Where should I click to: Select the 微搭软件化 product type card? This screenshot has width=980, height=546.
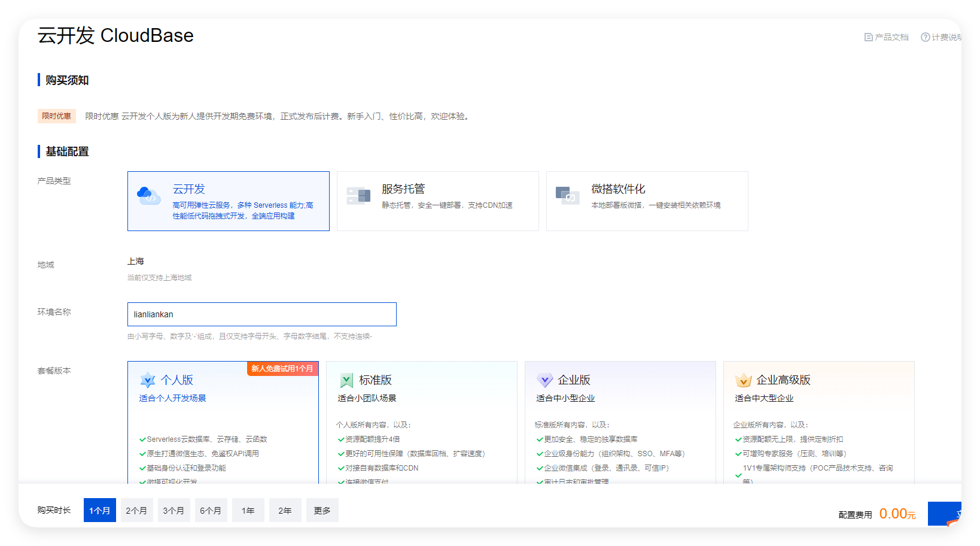click(647, 201)
